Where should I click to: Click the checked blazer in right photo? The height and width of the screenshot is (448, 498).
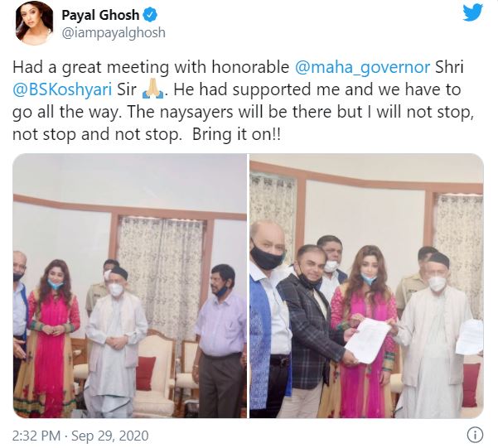309,329
